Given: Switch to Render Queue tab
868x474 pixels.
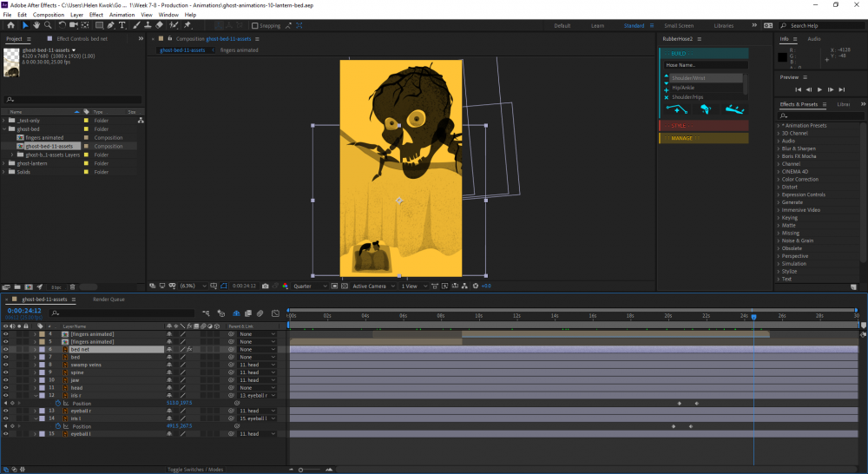Looking at the screenshot, I should (x=108, y=300).
